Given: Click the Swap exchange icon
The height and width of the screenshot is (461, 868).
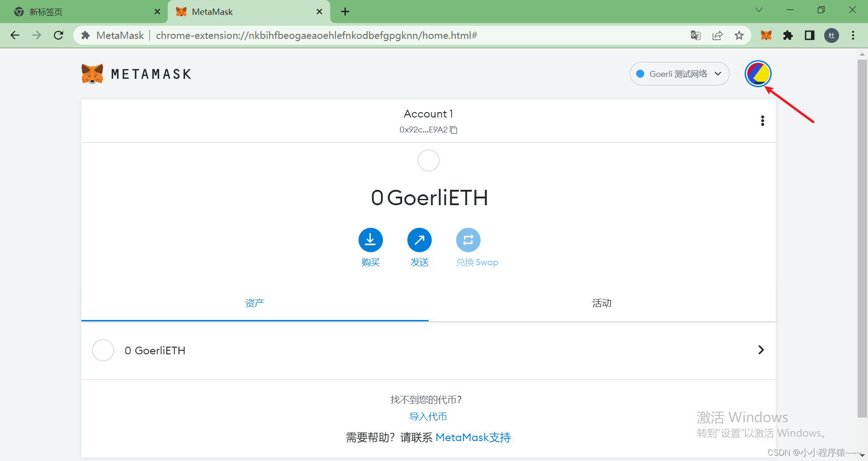Looking at the screenshot, I should coord(468,240).
